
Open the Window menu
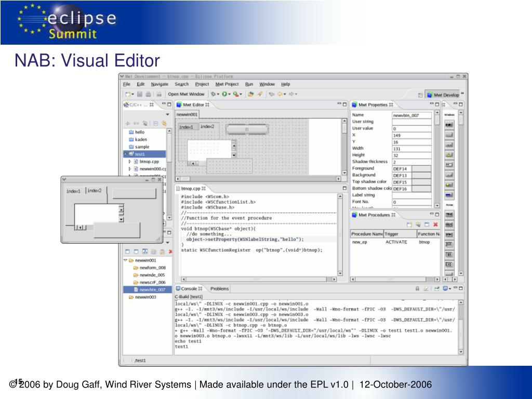(x=267, y=84)
